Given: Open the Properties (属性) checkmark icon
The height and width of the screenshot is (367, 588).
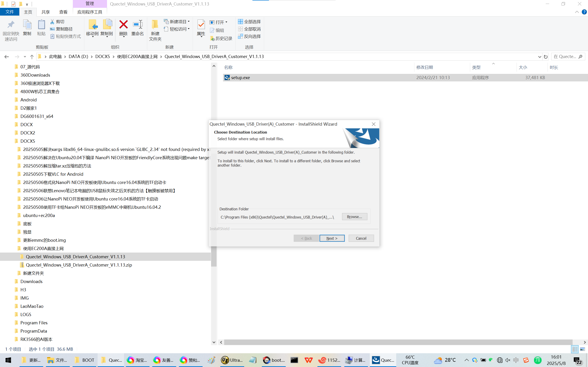Looking at the screenshot, I should tap(201, 25).
